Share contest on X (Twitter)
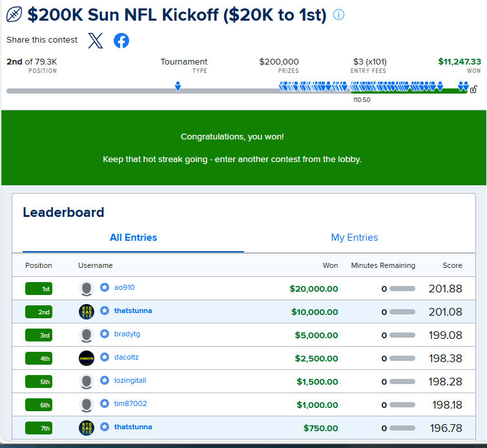Screen dimensions: 487x448 [96, 41]
